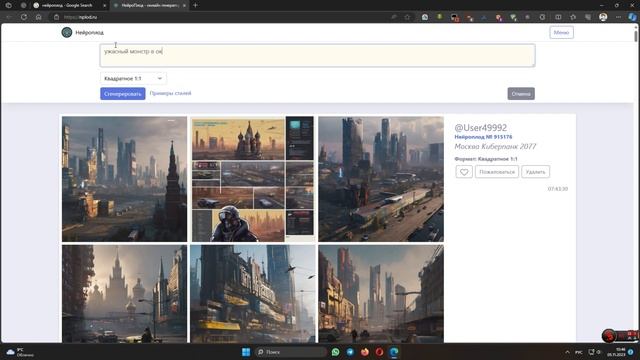The height and width of the screenshot is (360, 640).
Task: Click taskbar search box Поиск
Action: 290,352
